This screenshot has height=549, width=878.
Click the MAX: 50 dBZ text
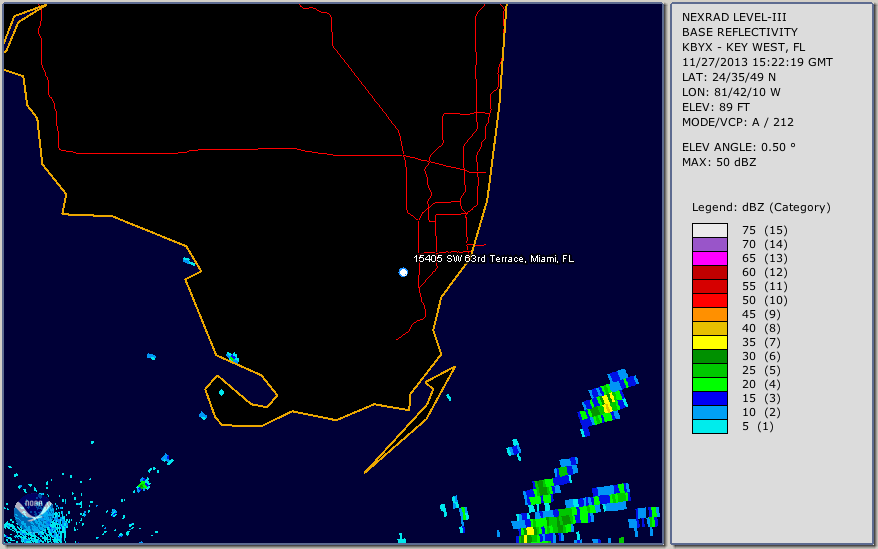tap(718, 162)
